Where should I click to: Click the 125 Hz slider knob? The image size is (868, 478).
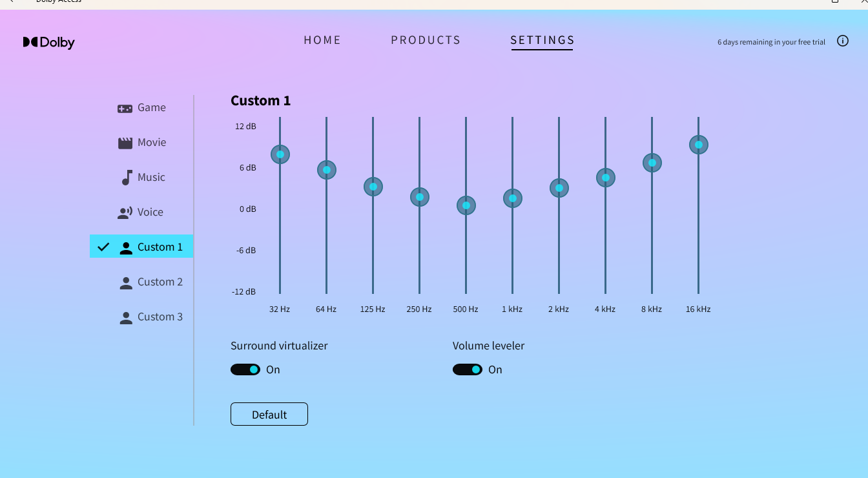pyautogui.click(x=373, y=187)
